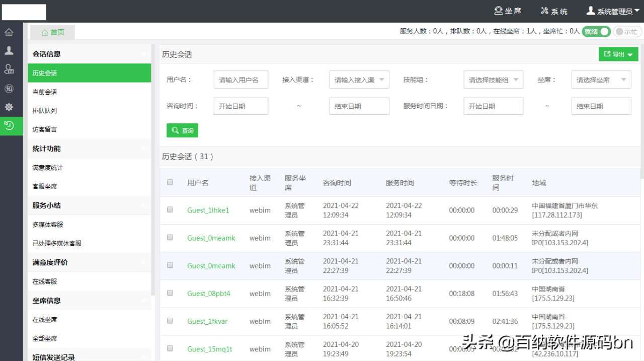Screen dimensions: 644x361
Task: Expand the 短信发送记录 section header
Action: [90, 355]
